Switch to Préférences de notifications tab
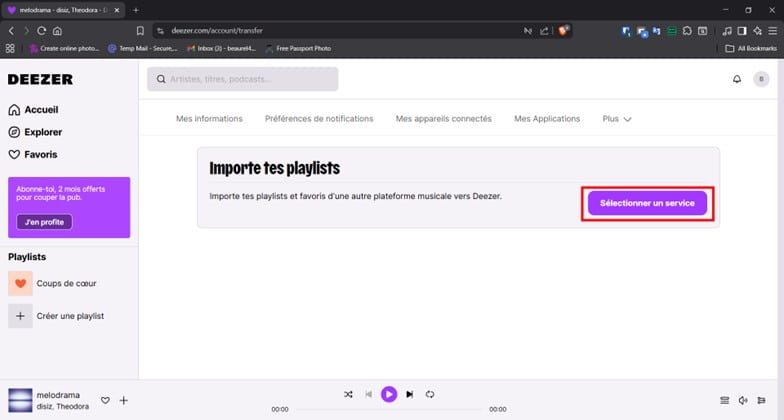This screenshot has width=784, height=420. 319,118
